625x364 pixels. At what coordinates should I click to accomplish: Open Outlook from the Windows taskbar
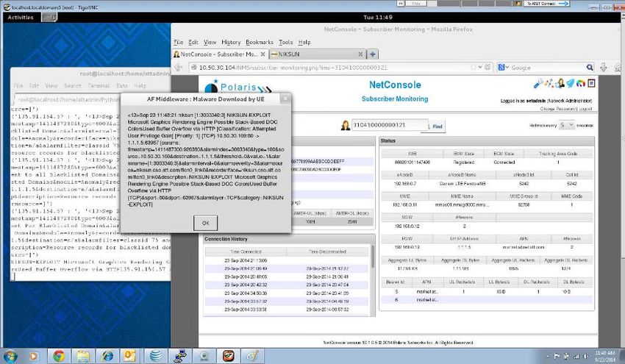coord(130,356)
